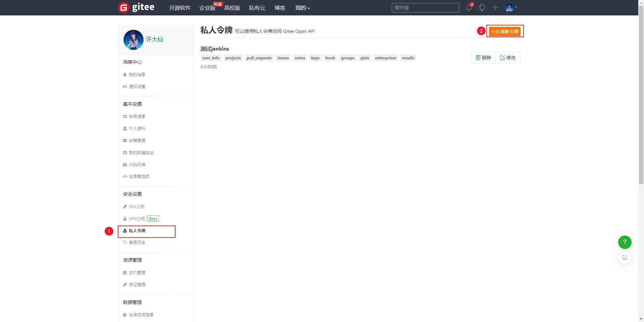Viewport: 644px width, 322px height.
Task: Click the Gitee logo
Action: [x=136, y=7]
